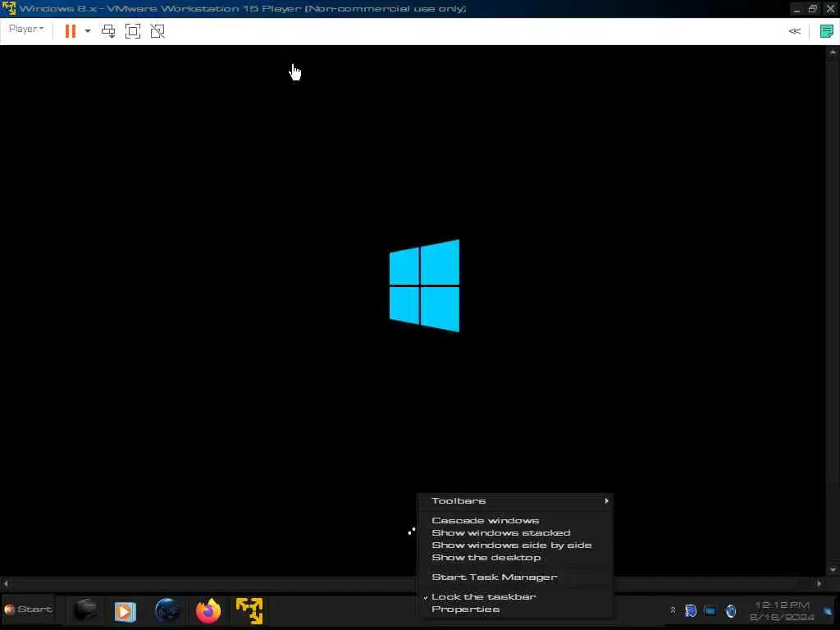840x630 pixels.
Task: Open the power options dropdown arrow beside pause
Action: click(x=87, y=31)
